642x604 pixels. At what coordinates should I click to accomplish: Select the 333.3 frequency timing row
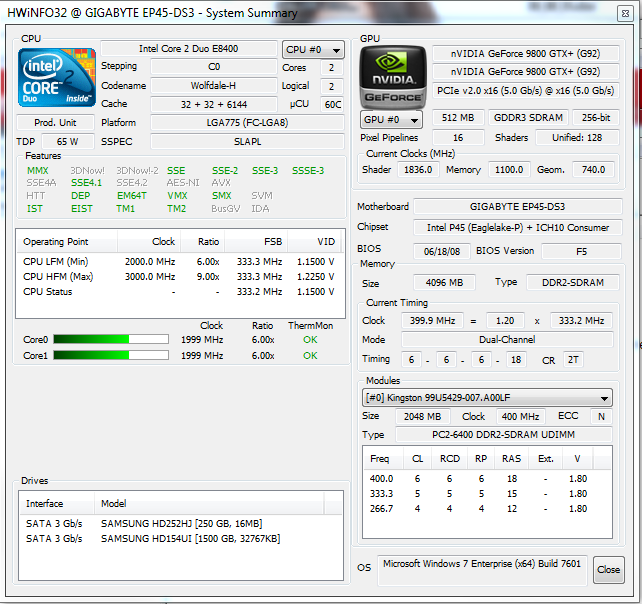pyautogui.click(x=487, y=494)
